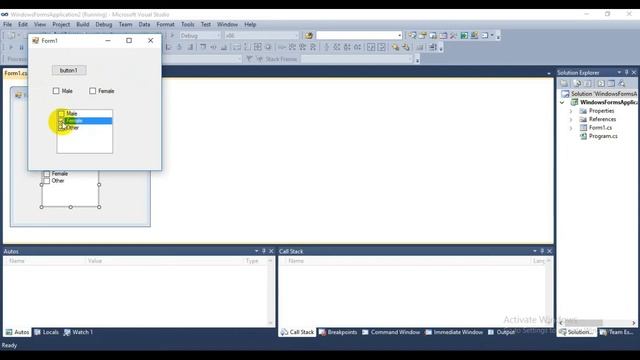Viewport: 640px width, 360px height.
Task: Open Solution Explorer window options dropdown arrow
Action: 619,72
